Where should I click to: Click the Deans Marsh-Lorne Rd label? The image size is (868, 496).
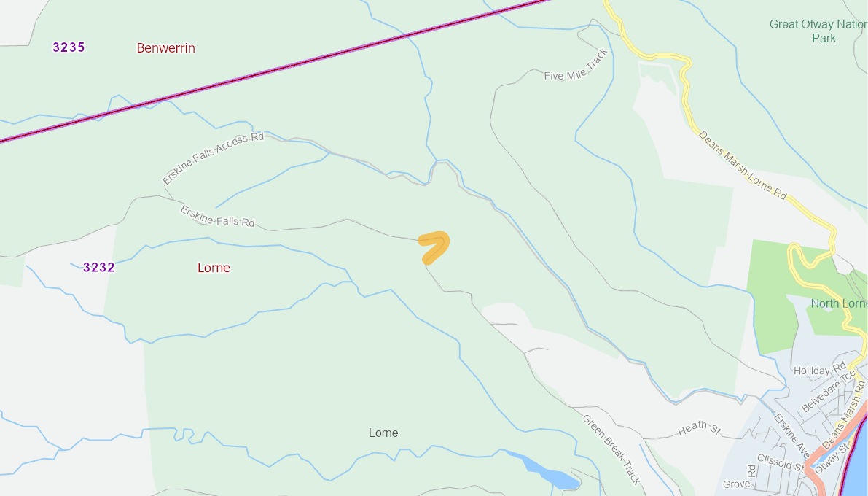742,165
